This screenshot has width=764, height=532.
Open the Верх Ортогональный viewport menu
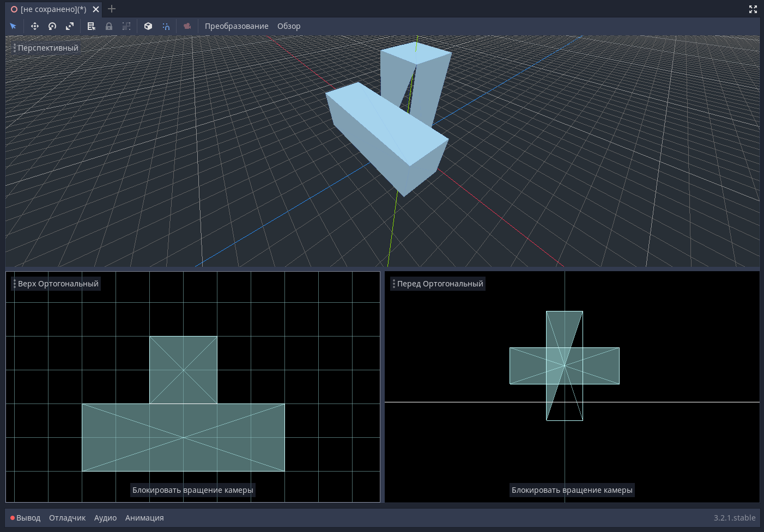[56, 284]
